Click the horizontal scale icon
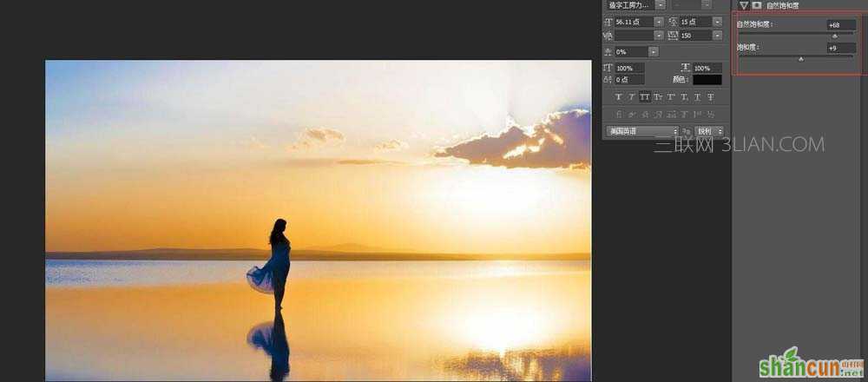 pos(686,68)
